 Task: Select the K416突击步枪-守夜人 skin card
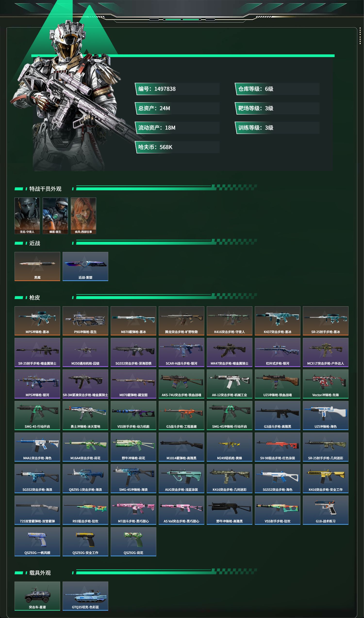click(x=230, y=321)
